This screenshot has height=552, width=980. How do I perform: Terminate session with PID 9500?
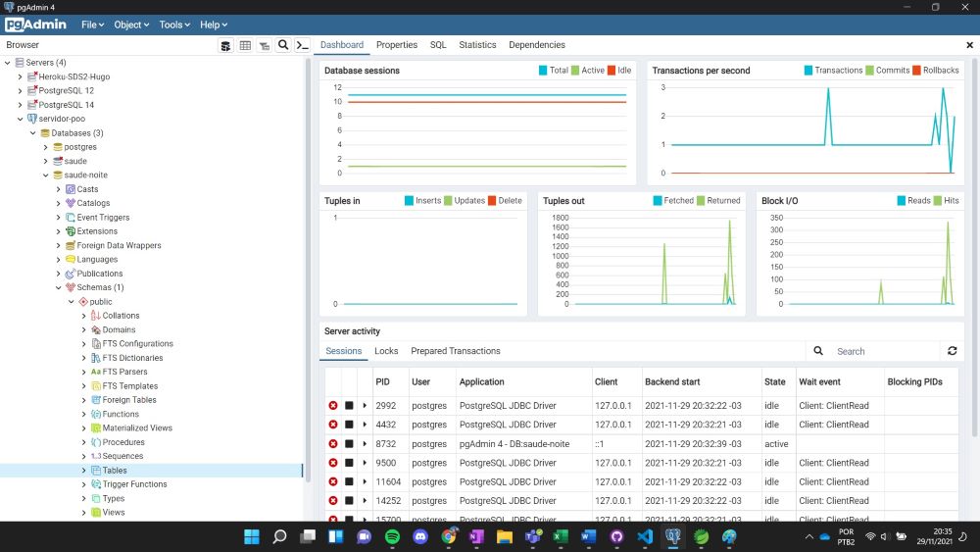[333, 463]
